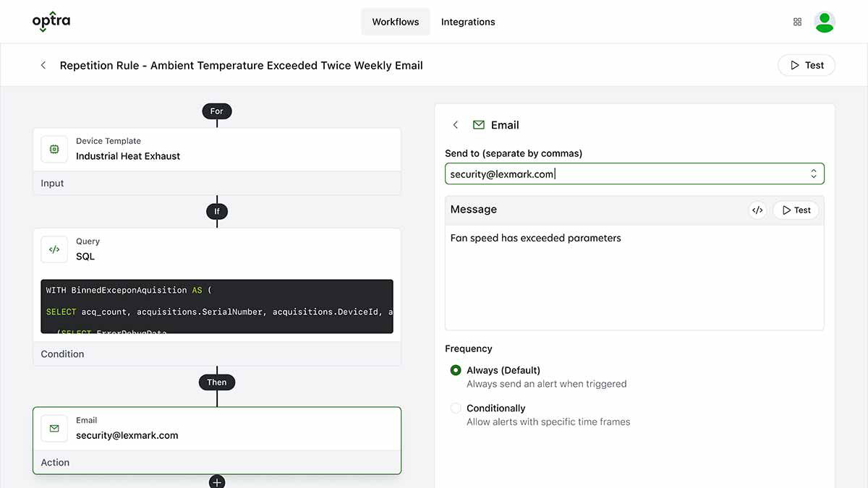This screenshot has height=488, width=868.
Task: Open the Workflows tab
Action: (396, 22)
